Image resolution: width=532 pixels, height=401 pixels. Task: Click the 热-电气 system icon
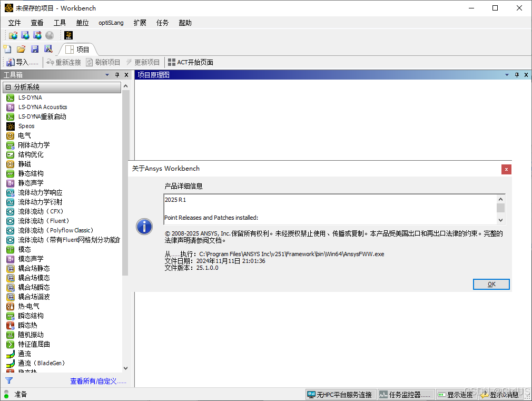click(11, 307)
